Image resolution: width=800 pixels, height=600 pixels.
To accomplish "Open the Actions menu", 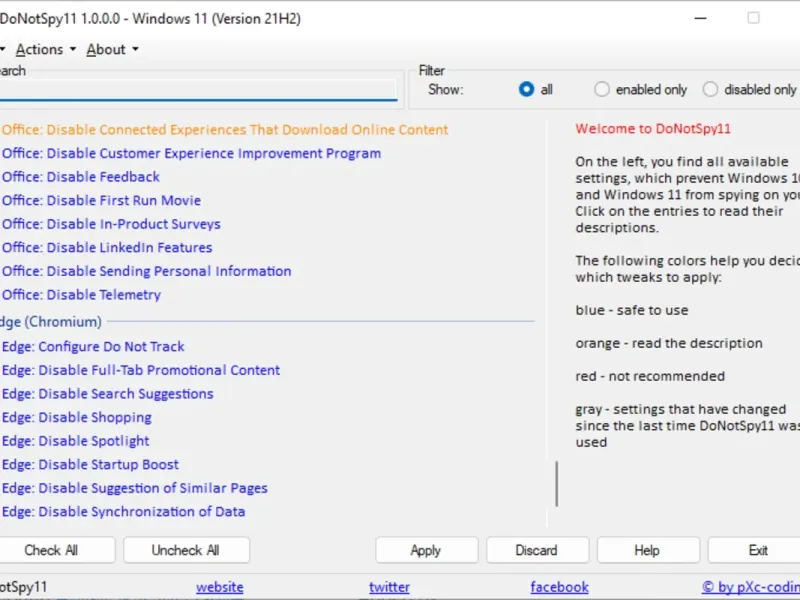I will point(45,49).
